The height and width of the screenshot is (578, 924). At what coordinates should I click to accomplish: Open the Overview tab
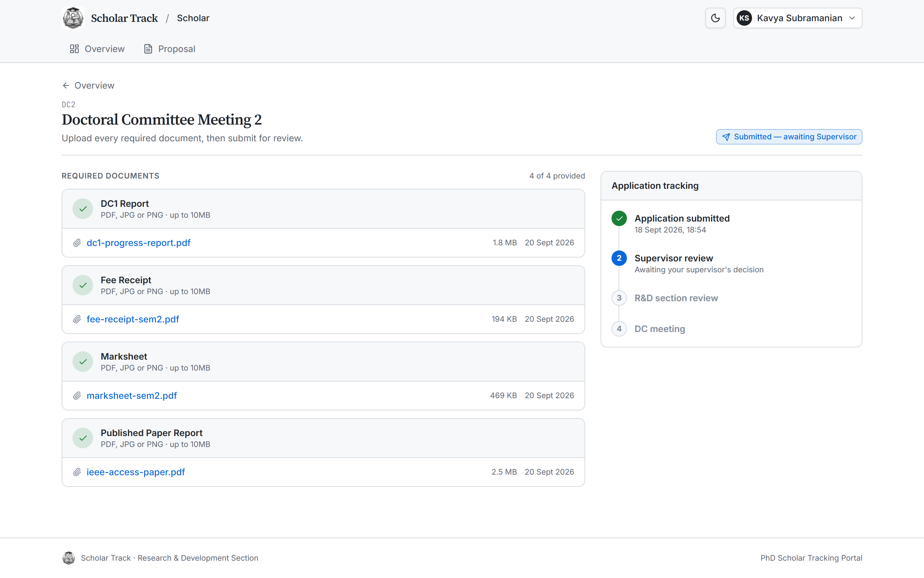coord(97,49)
